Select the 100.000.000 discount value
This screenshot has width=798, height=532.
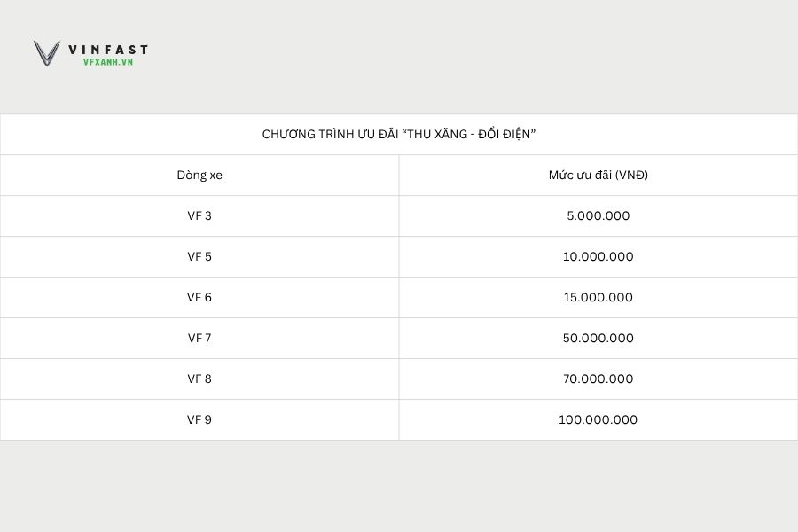[598, 419]
